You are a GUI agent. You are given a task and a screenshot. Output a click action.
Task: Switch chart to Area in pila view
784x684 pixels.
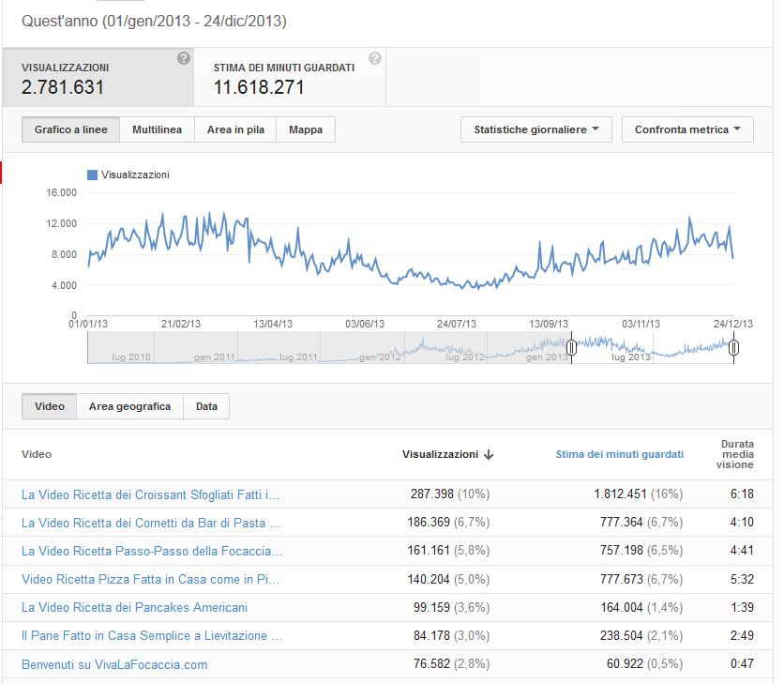pos(235,129)
